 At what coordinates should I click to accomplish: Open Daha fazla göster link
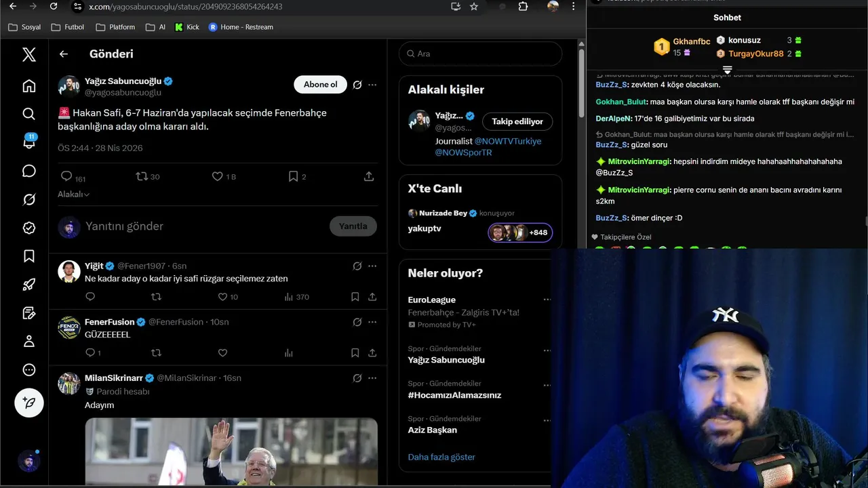point(441,457)
